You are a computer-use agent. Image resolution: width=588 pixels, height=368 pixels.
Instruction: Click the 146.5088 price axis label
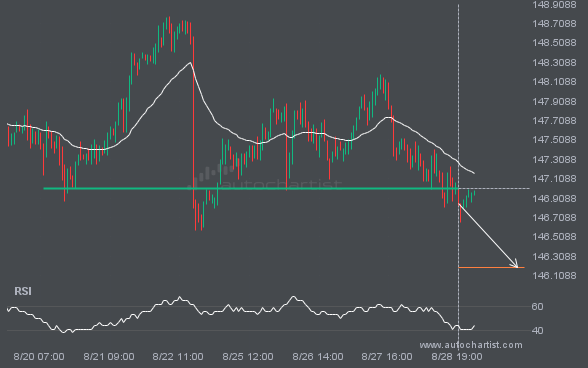[554, 237]
